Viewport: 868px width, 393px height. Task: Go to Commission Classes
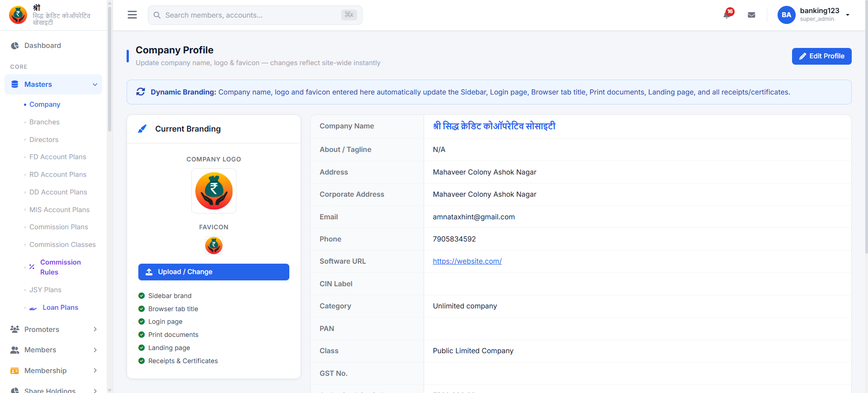[x=62, y=245]
